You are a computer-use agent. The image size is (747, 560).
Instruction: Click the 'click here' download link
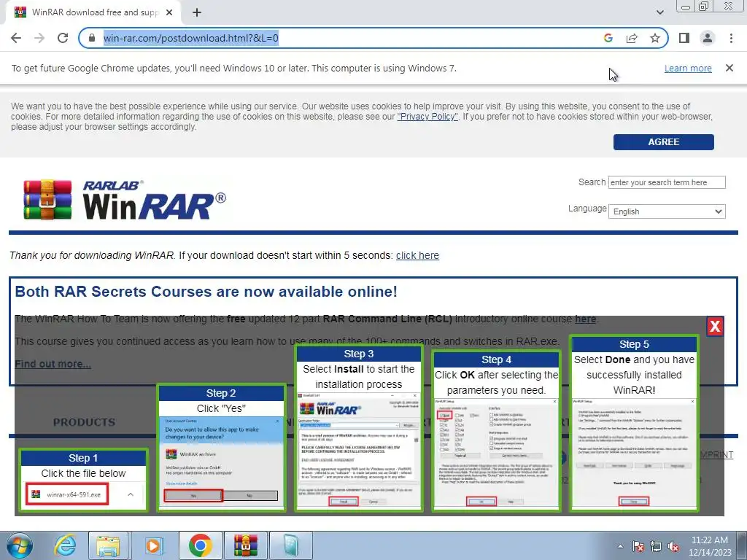(x=417, y=255)
